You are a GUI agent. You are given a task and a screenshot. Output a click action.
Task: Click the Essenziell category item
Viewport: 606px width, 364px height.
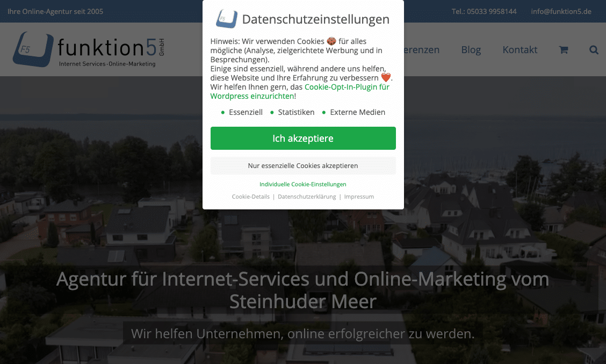point(242,112)
